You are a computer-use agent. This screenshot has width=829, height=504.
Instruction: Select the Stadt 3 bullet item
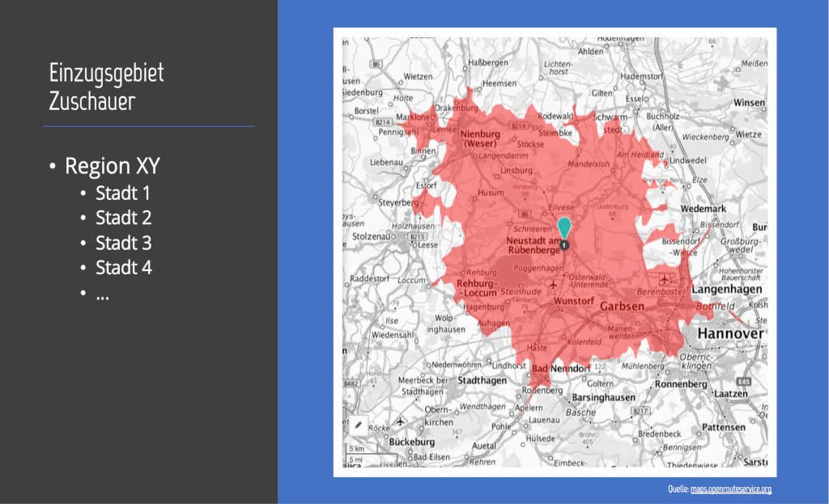123,243
